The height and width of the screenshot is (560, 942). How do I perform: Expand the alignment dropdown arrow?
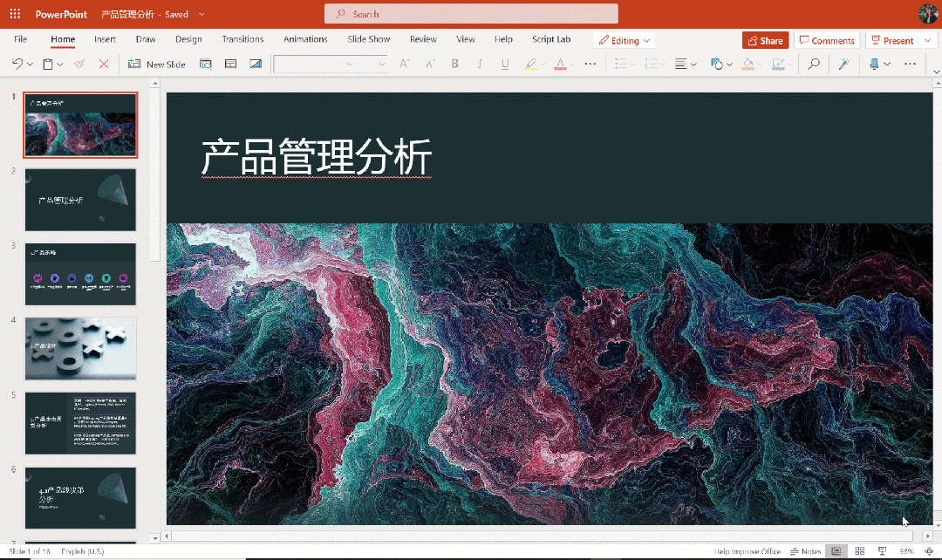693,65
